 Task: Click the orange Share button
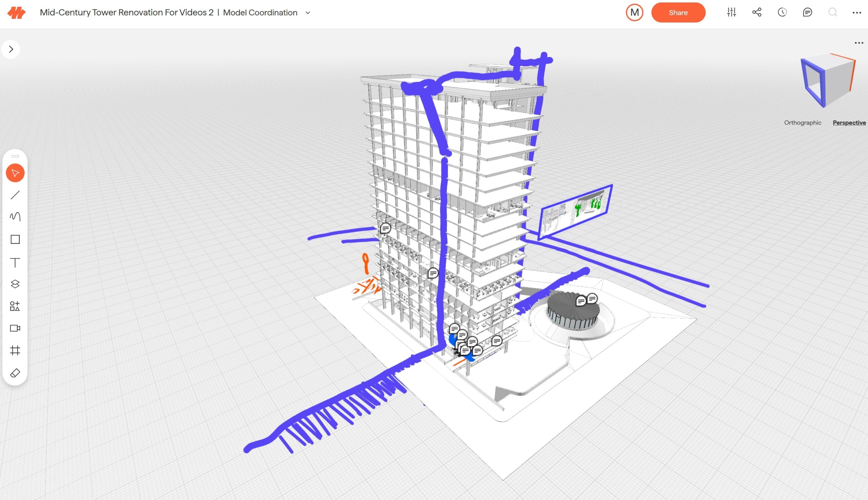[x=678, y=13]
